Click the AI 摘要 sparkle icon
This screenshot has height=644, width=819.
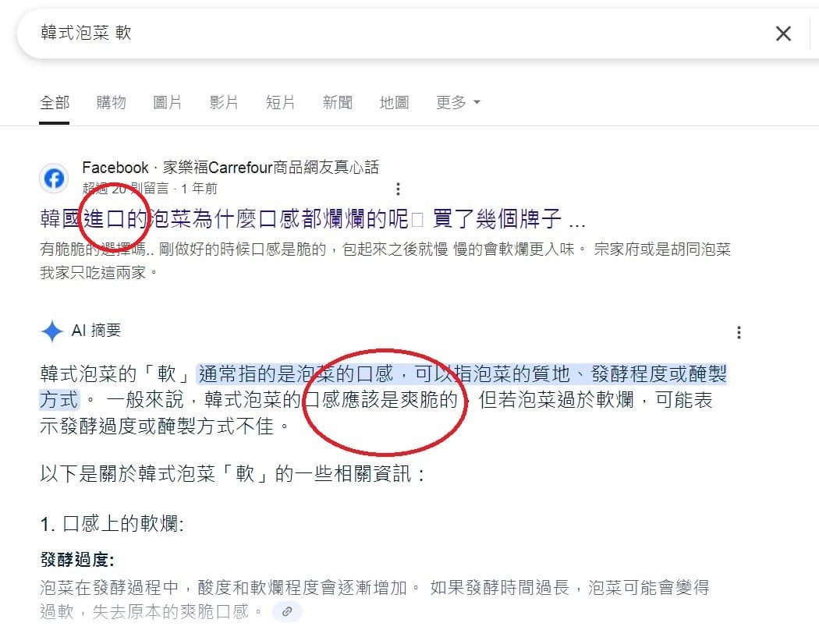coord(52,331)
